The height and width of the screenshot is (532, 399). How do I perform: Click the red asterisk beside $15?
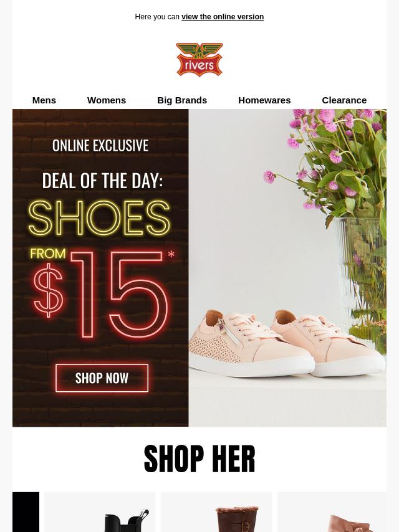click(171, 254)
